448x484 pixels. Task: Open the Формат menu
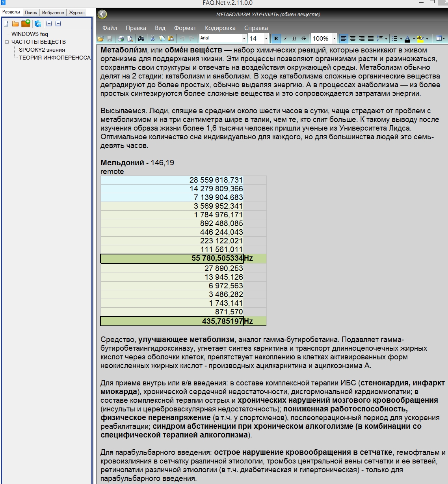[x=185, y=28]
